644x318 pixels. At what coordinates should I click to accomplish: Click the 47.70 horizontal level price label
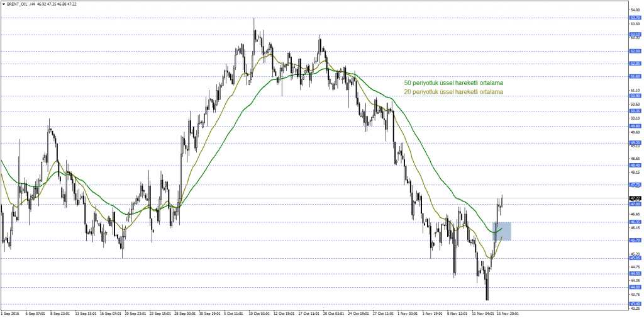[x=635, y=185]
